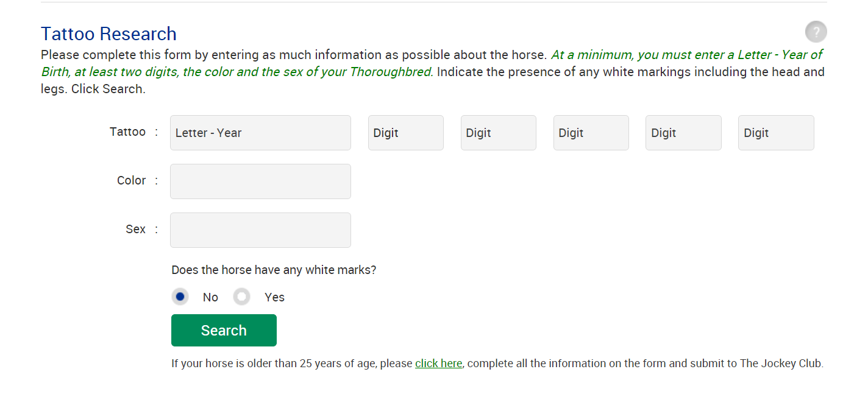Screen dimensions: 868x397
Task: Focus the second Digit tattoo field
Action: [x=499, y=133]
